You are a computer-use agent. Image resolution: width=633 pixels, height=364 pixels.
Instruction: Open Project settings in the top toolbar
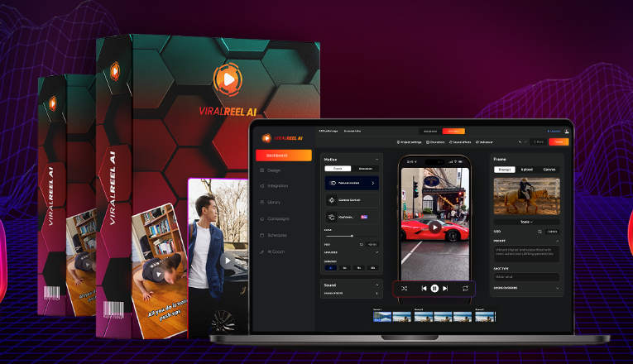click(409, 142)
